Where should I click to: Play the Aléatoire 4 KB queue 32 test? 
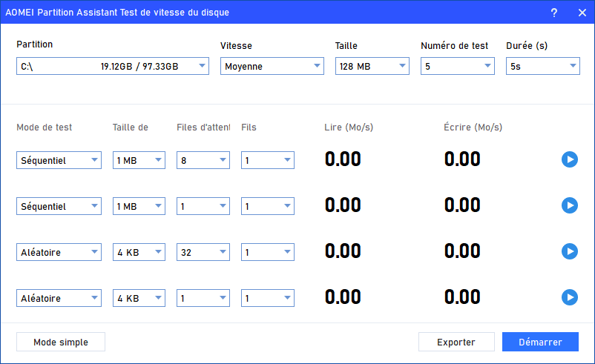569,251
